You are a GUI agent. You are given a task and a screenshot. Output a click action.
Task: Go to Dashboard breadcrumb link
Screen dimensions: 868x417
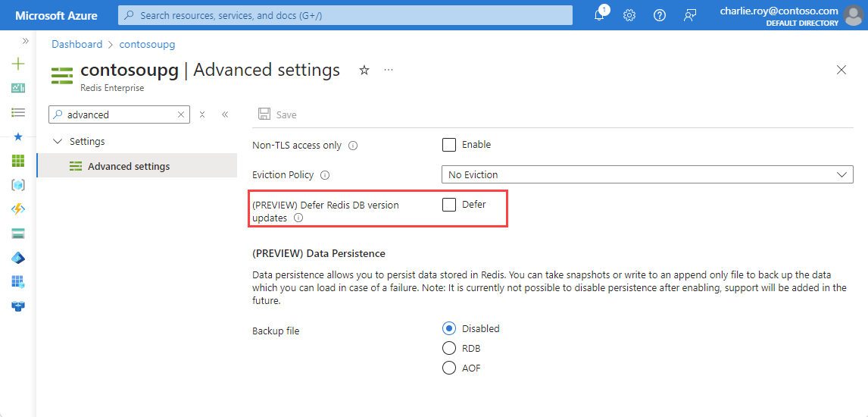[76, 45]
